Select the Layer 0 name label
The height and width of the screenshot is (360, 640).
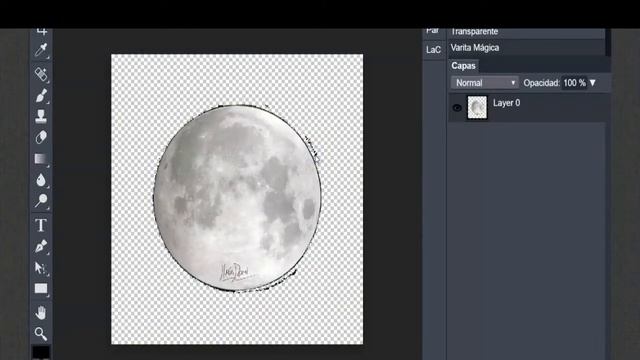tap(507, 103)
